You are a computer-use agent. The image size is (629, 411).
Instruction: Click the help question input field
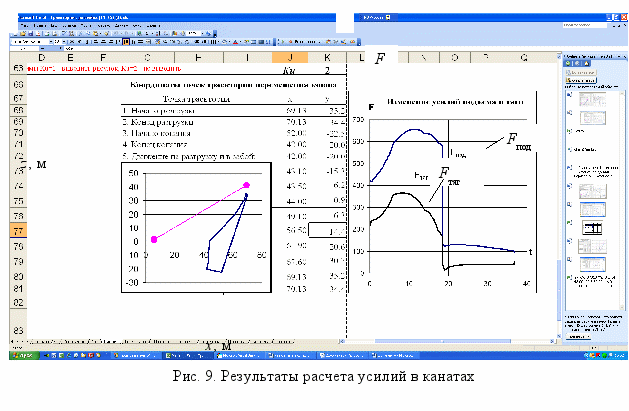[585, 25]
